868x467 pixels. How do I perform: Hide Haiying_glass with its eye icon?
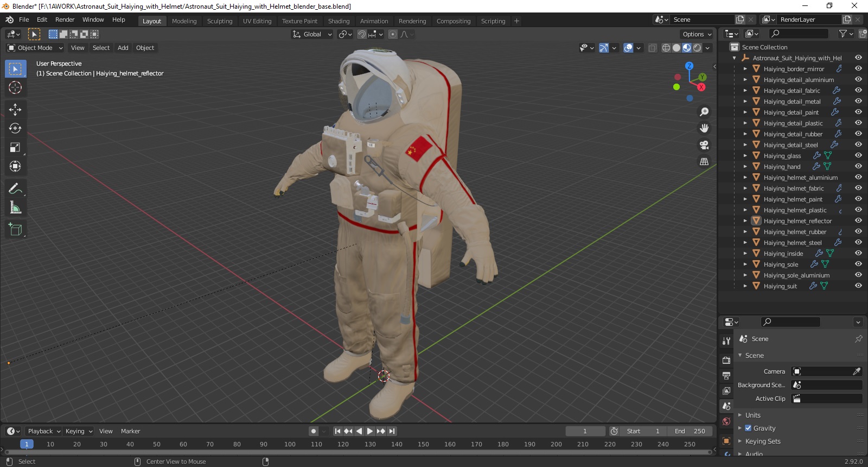[x=858, y=155]
